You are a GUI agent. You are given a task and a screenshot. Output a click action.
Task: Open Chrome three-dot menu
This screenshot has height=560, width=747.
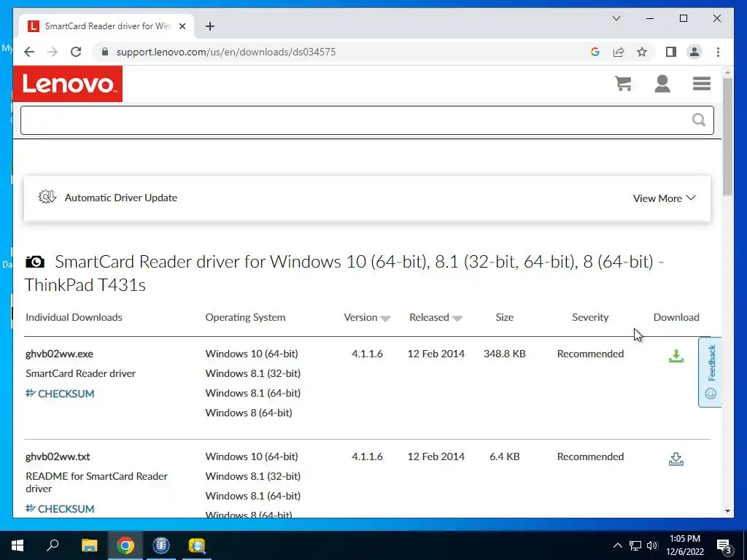pos(718,52)
